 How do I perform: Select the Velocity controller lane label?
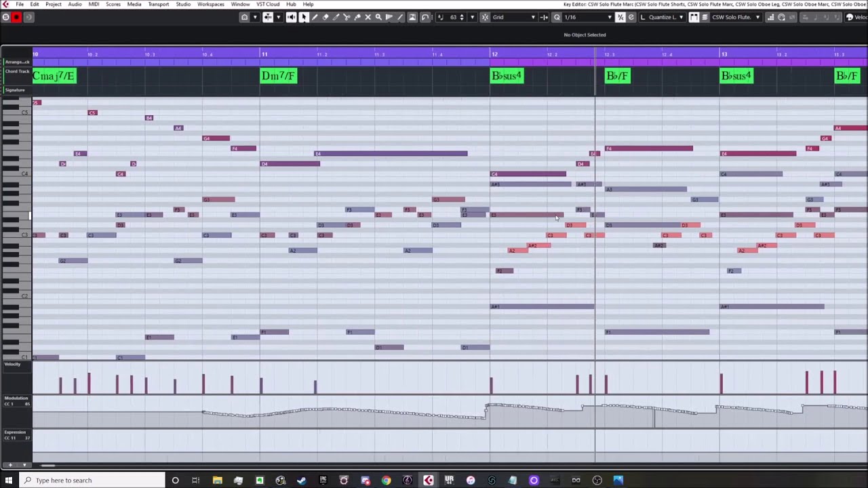[x=12, y=365]
